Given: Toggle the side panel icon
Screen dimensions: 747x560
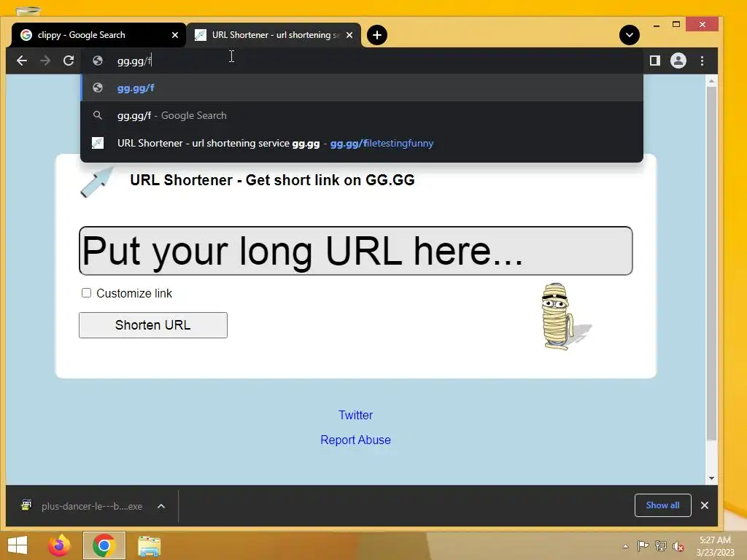Looking at the screenshot, I should click(x=655, y=61).
